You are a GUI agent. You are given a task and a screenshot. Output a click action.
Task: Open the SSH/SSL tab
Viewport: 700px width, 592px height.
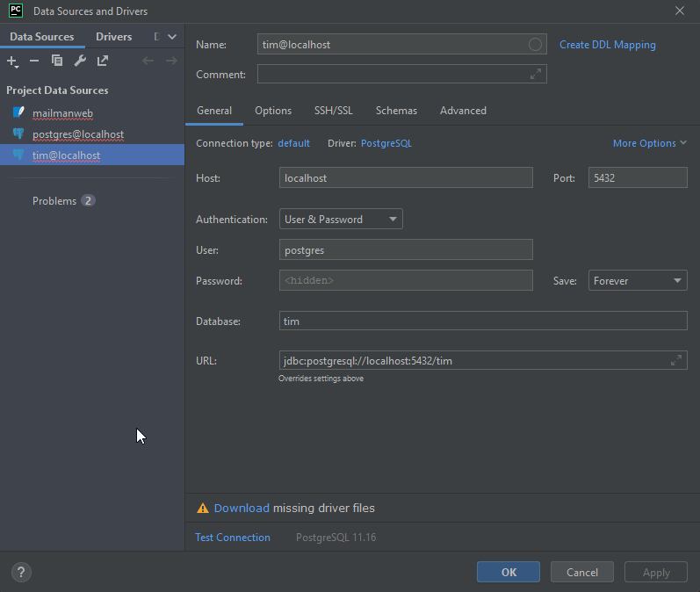(x=334, y=111)
